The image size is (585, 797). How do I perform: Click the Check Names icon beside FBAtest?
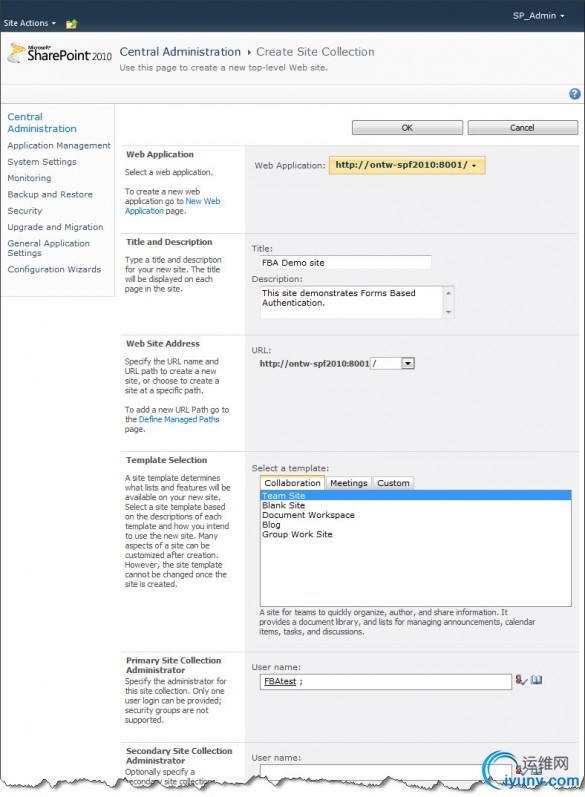pos(521,680)
